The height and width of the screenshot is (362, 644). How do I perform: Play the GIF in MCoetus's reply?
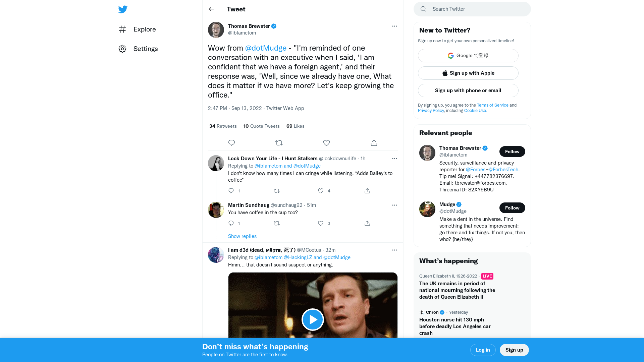pos(313,319)
